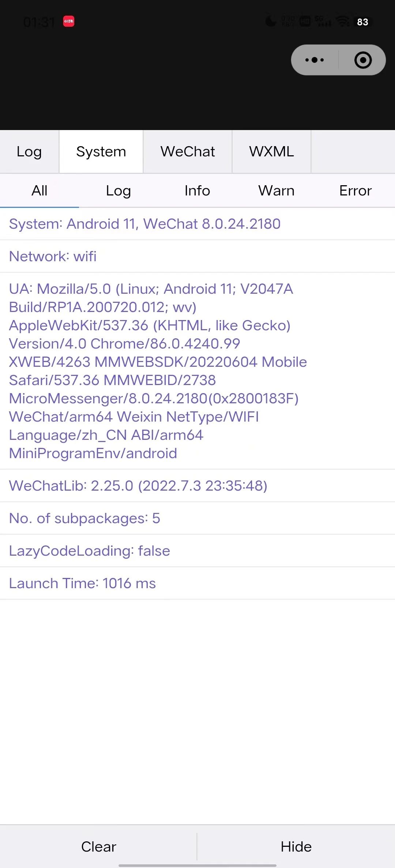Filter entries by Error level
395x868 pixels.
355,191
